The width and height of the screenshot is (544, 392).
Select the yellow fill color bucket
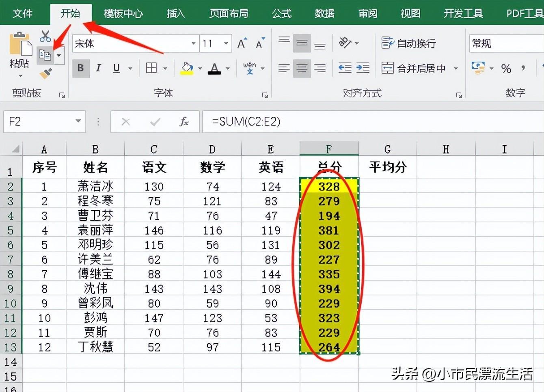[187, 68]
